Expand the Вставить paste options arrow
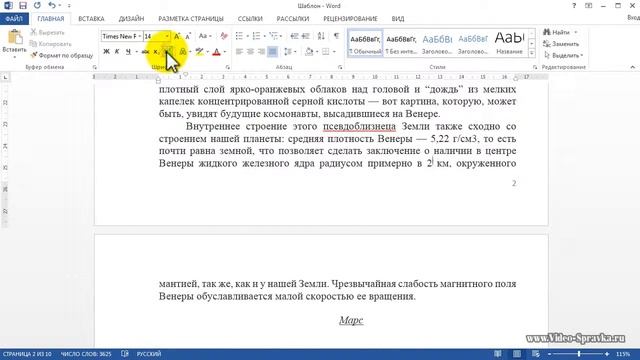This screenshot has height=360, width=640. (x=14, y=56)
